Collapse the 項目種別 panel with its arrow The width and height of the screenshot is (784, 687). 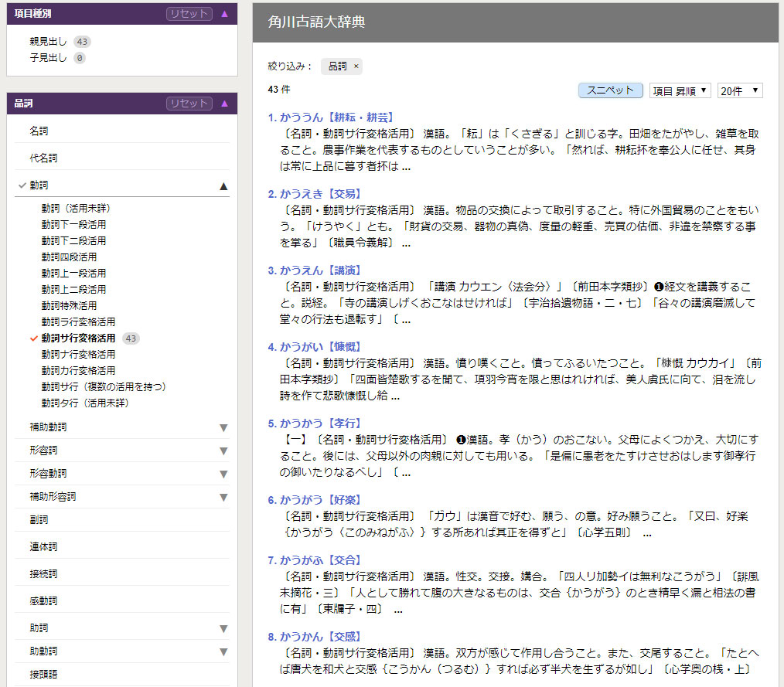[223, 13]
